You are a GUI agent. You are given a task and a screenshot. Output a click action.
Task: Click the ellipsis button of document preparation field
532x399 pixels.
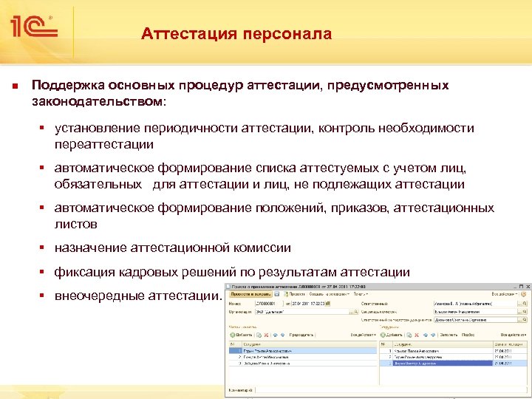pos(519,320)
